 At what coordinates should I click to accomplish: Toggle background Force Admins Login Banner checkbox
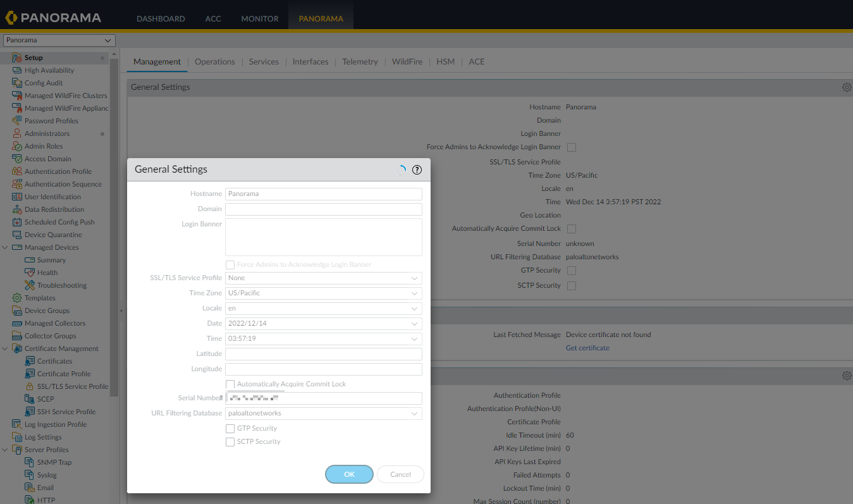click(572, 147)
